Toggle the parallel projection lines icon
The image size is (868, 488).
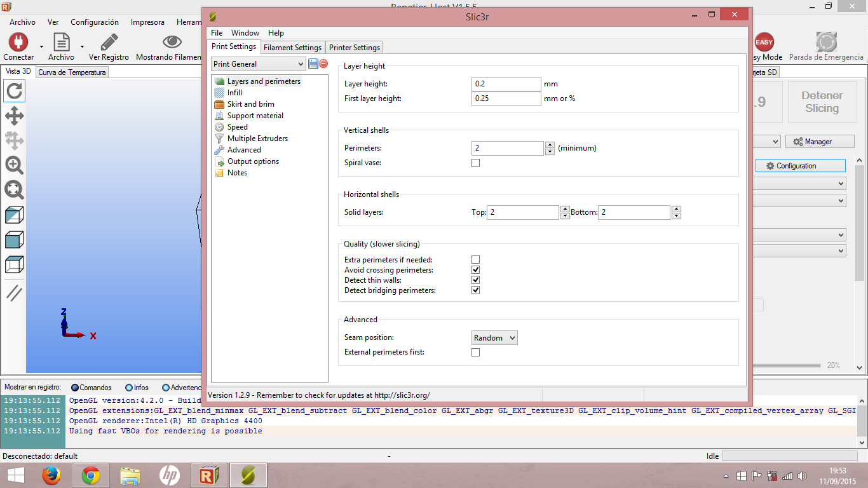pos(14,293)
